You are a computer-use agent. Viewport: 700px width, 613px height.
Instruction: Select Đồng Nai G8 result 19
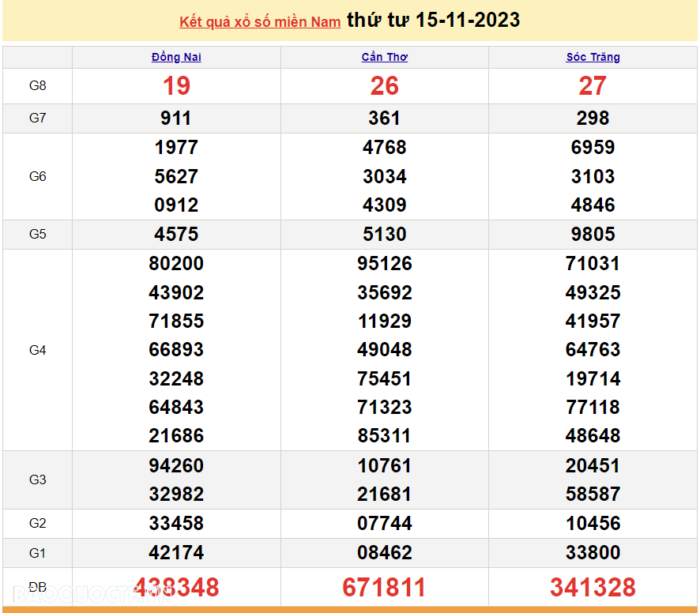176,86
